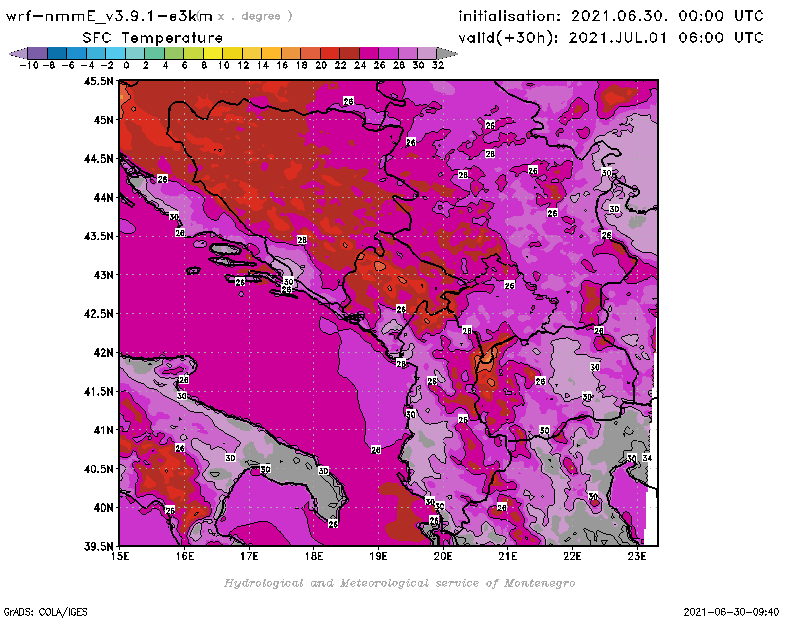Click the '41N' latitude label
Screen dimensions: 800x618
pos(104,430)
